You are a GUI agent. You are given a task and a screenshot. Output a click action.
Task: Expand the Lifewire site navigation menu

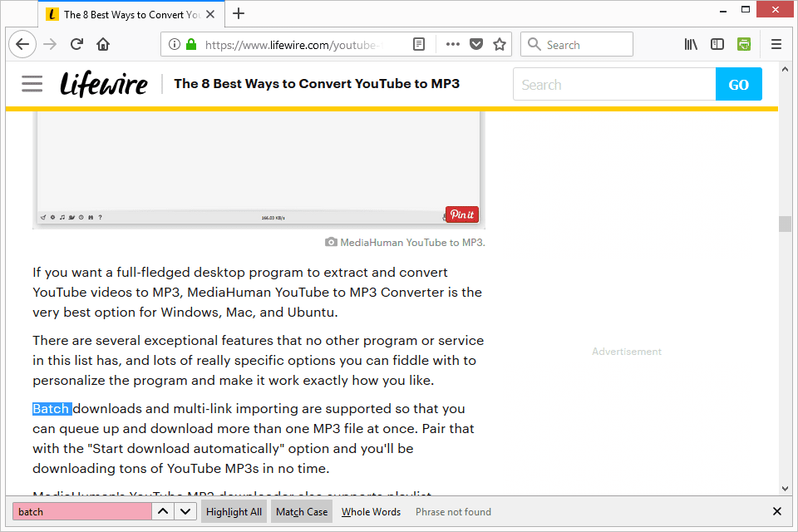pos(32,84)
